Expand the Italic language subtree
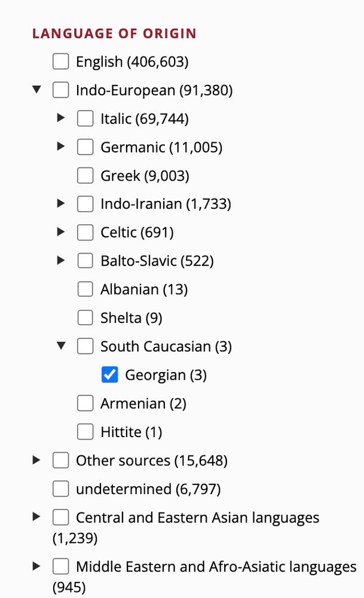The height and width of the screenshot is (598, 364). pyautogui.click(x=60, y=117)
